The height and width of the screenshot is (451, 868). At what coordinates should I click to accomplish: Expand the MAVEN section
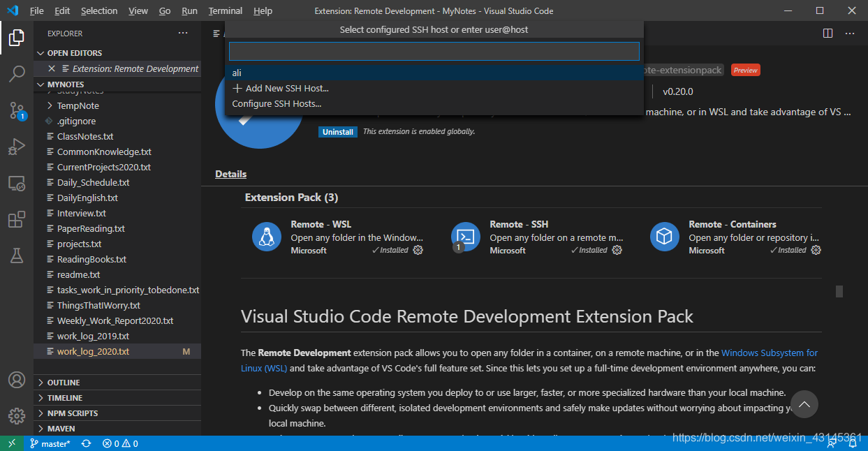(117, 429)
